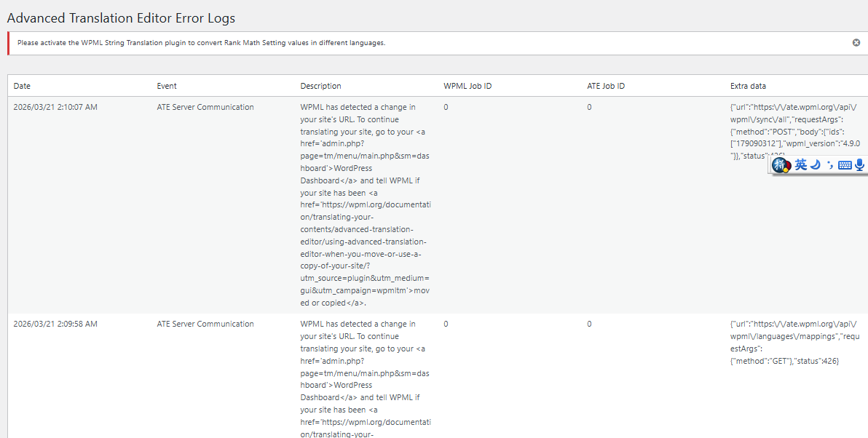Click the Advanced Translation Editor Error Logs heading
The width and height of the screenshot is (868, 438).
(121, 18)
